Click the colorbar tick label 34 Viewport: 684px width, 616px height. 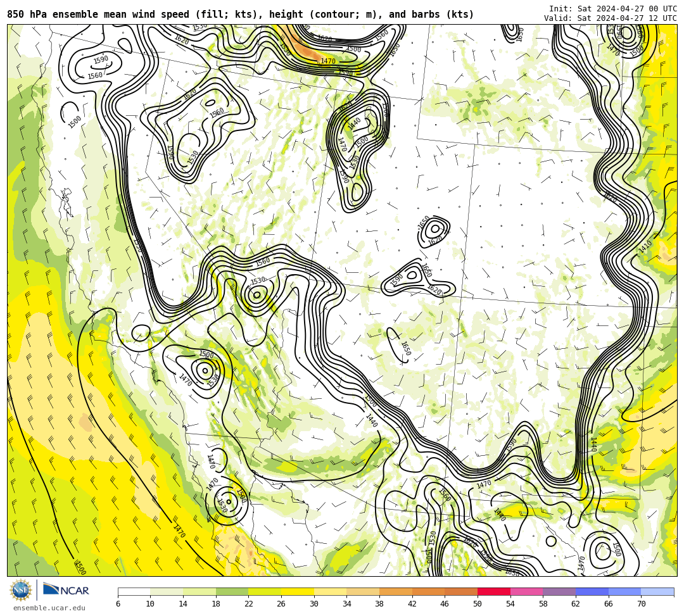point(347,604)
